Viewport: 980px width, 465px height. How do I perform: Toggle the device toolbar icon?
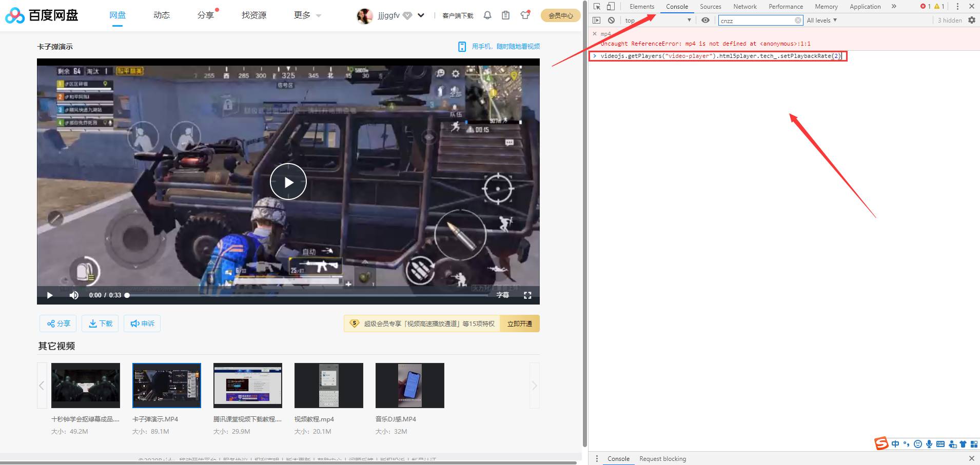[x=611, y=7]
